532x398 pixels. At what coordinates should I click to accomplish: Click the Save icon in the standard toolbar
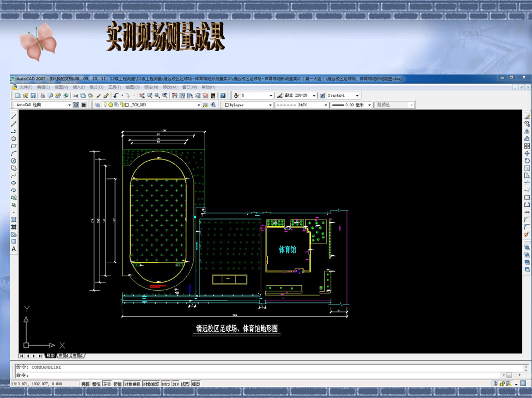point(33,96)
